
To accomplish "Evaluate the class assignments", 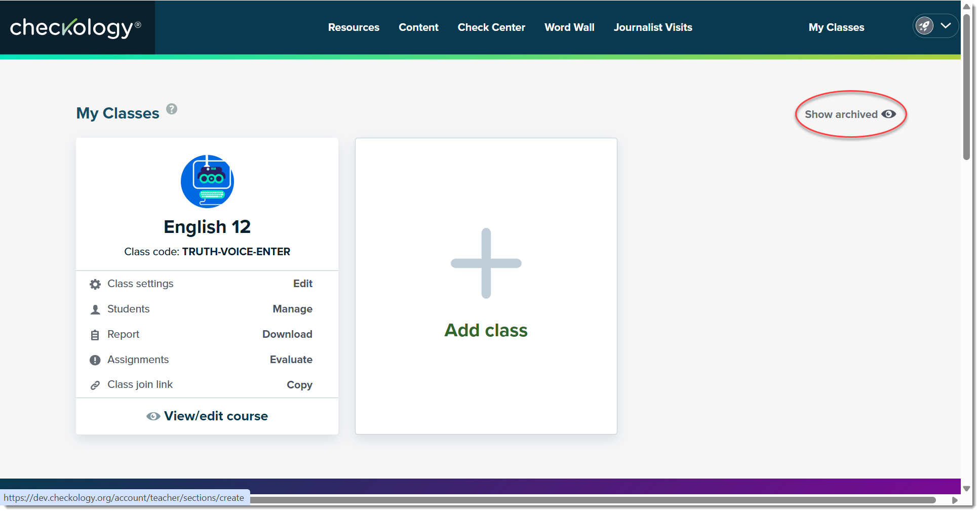I will [x=291, y=360].
